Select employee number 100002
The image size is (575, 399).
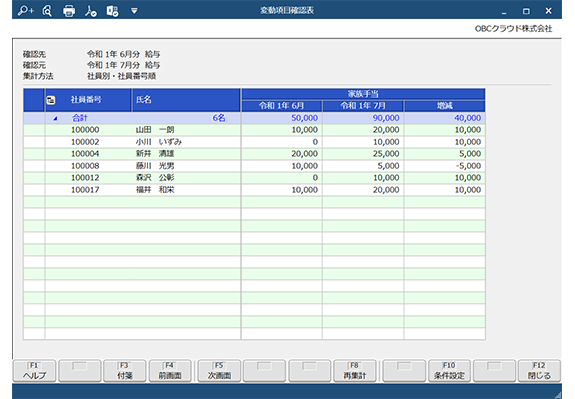coord(85,142)
